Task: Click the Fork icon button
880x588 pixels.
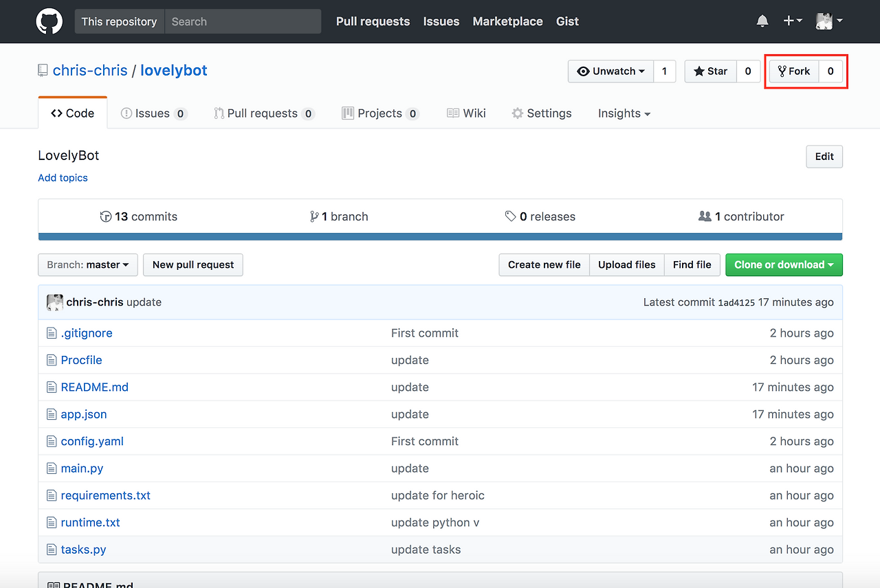Action: click(781, 71)
